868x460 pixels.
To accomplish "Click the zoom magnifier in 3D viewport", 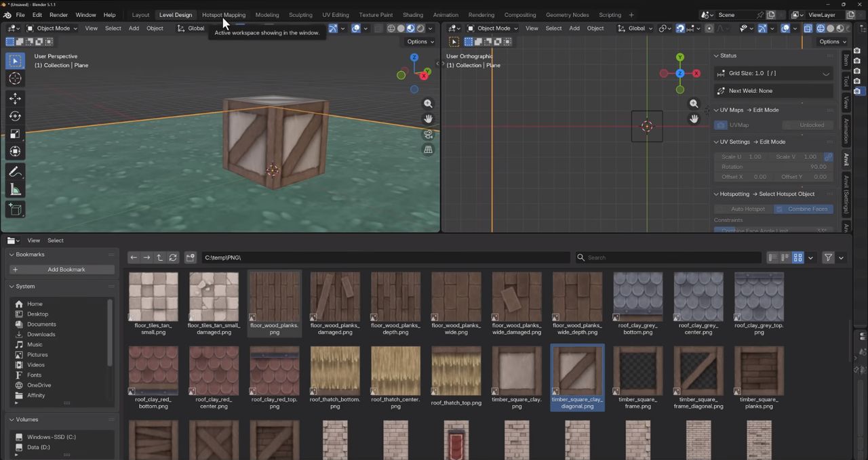I will click(x=428, y=104).
